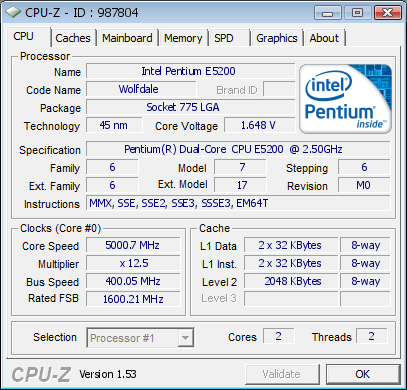This screenshot has width=407, height=390.
Task: Click the Bus Speed value '400.05 MHz'
Action: [133, 281]
